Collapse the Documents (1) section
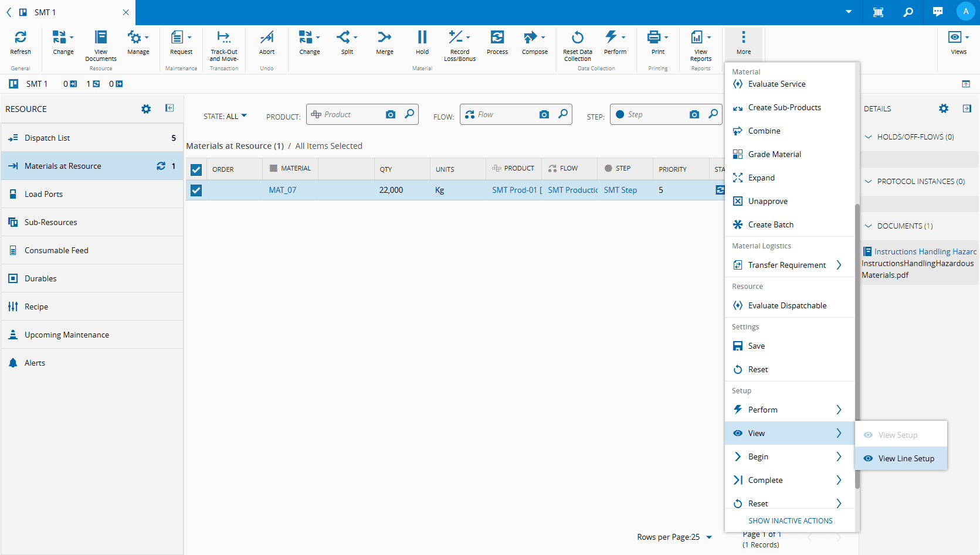980x555 pixels. 869,226
